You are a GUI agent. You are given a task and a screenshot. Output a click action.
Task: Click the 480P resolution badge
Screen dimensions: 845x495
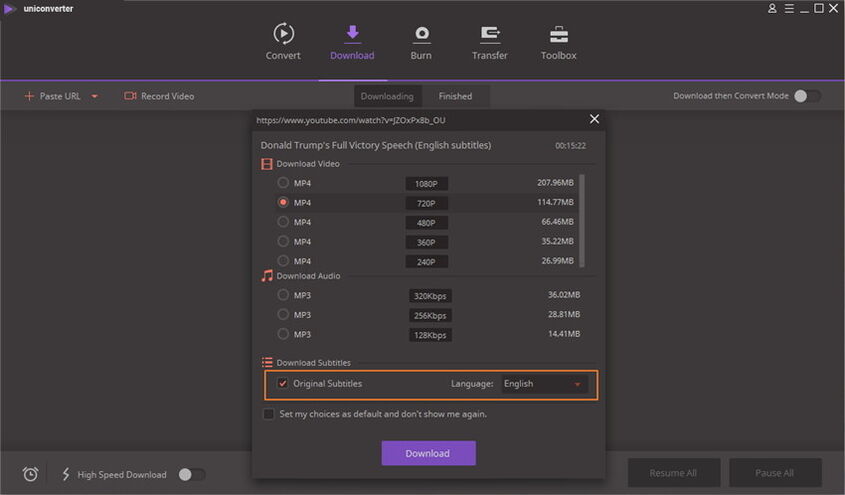point(426,222)
